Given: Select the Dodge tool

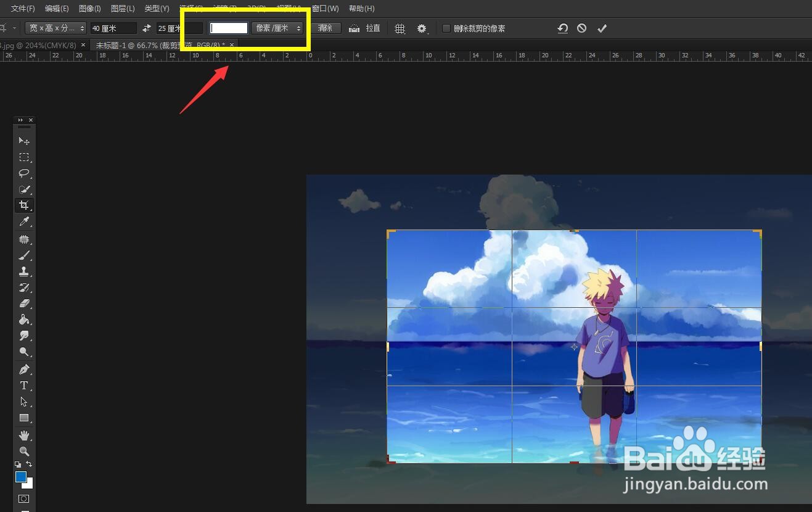Looking at the screenshot, I should 24,352.
